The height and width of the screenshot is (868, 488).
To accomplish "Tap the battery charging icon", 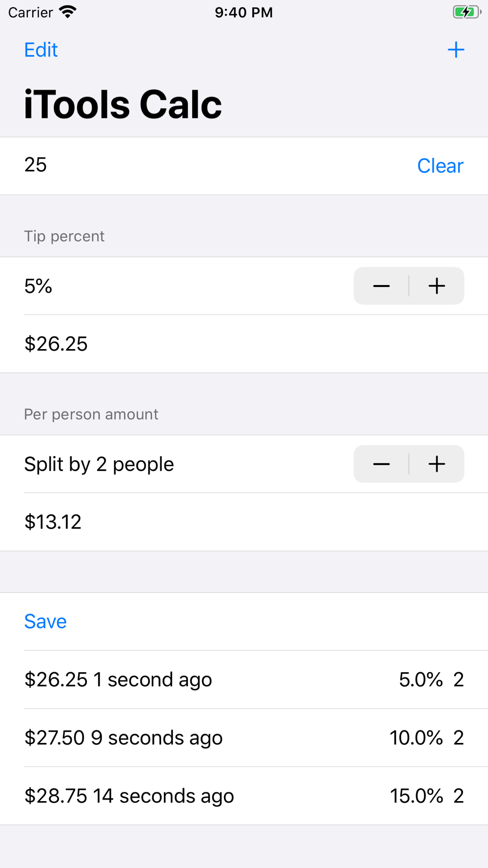I will coord(467,12).
